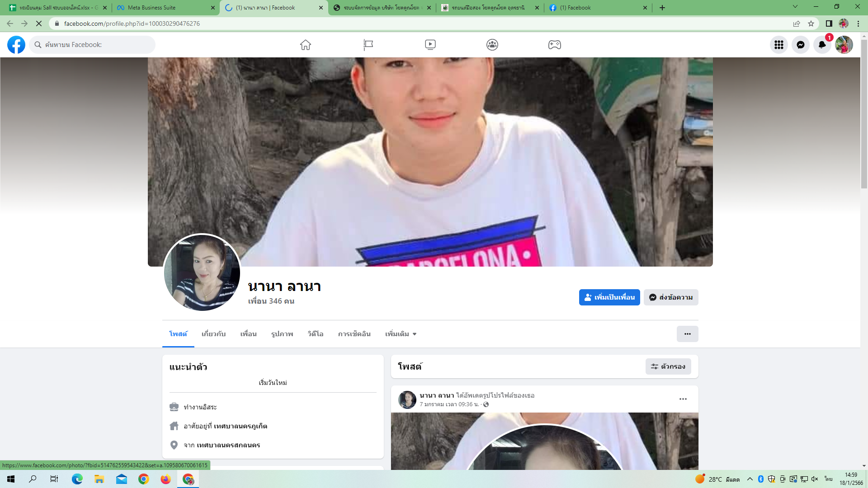Open Pages flag icon in navbar

[368, 45]
